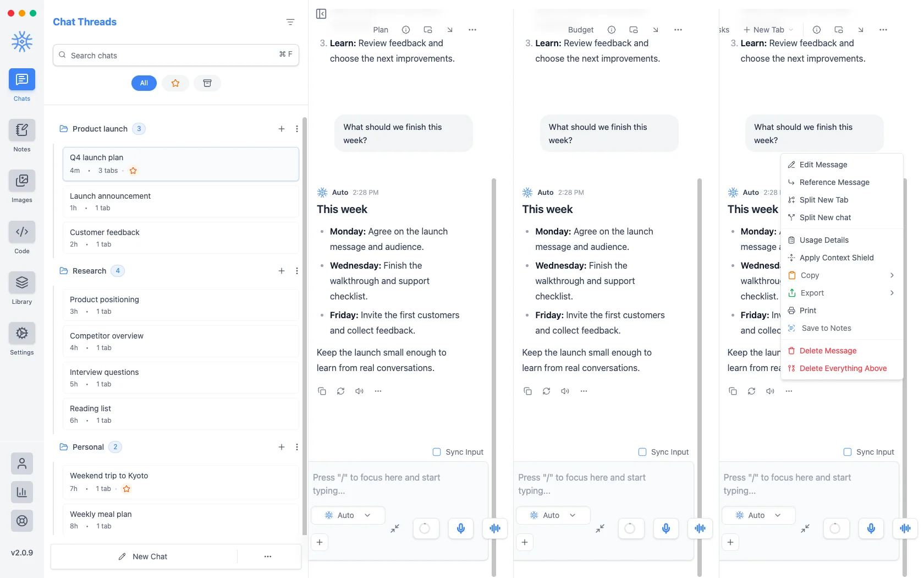Expand the Export submenu
924x578 pixels.
click(x=842, y=293)
